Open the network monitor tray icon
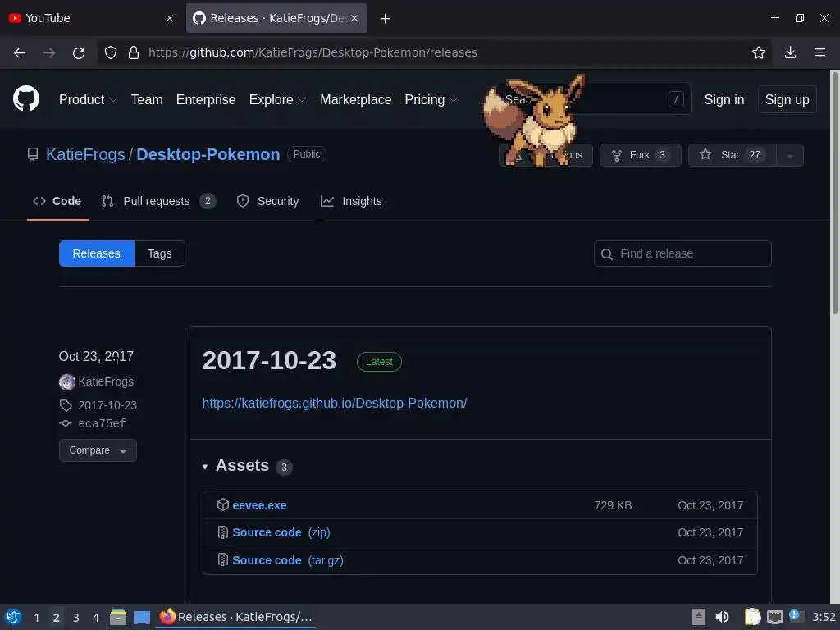 [774, 617]
